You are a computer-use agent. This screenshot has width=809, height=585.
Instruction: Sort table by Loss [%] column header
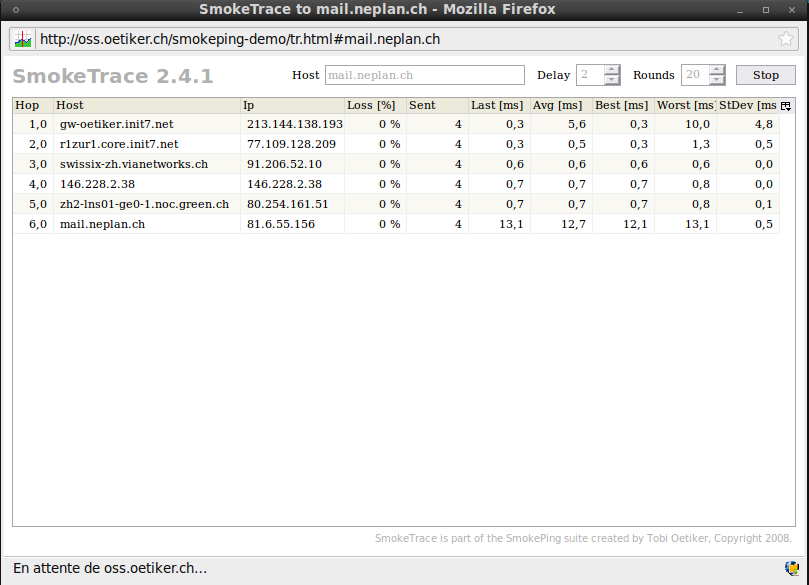pyautogui.click(x=374, y=106)
